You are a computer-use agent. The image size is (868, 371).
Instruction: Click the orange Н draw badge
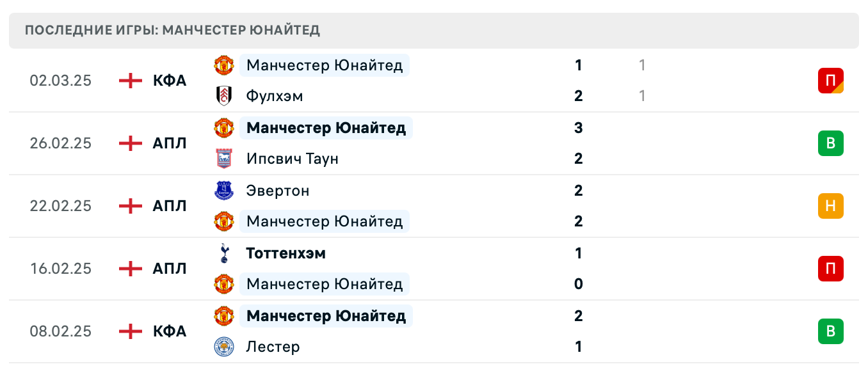[x=830, y=206]
